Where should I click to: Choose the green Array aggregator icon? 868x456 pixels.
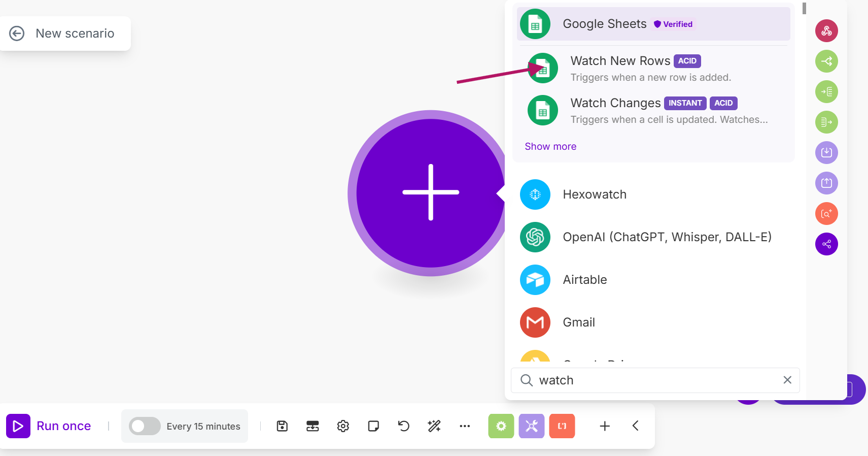826,122
